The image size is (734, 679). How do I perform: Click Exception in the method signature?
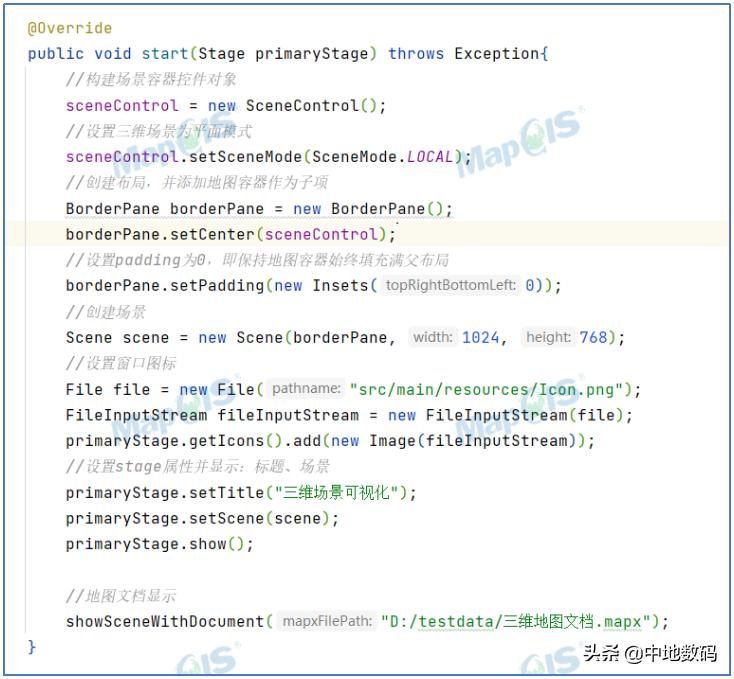(x=496, y=53)
